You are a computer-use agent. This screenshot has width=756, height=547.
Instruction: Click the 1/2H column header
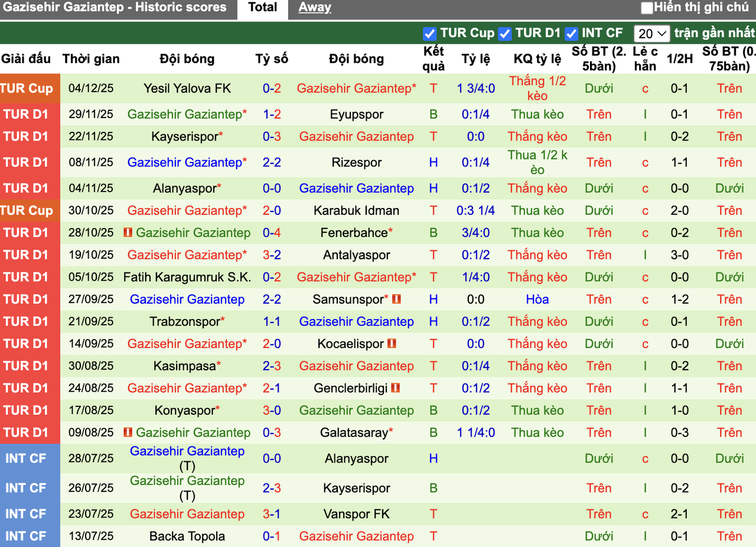[680, 59]
